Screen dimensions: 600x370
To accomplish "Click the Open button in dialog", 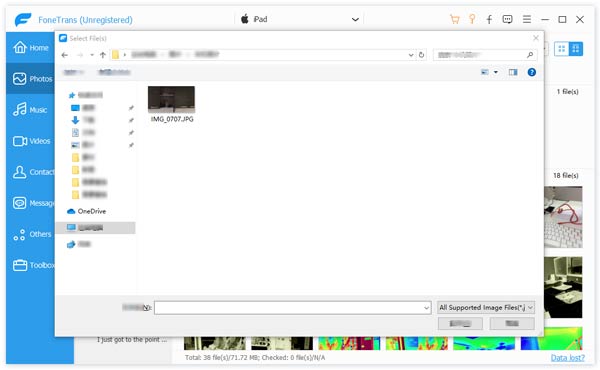I will tap(460, 324).
